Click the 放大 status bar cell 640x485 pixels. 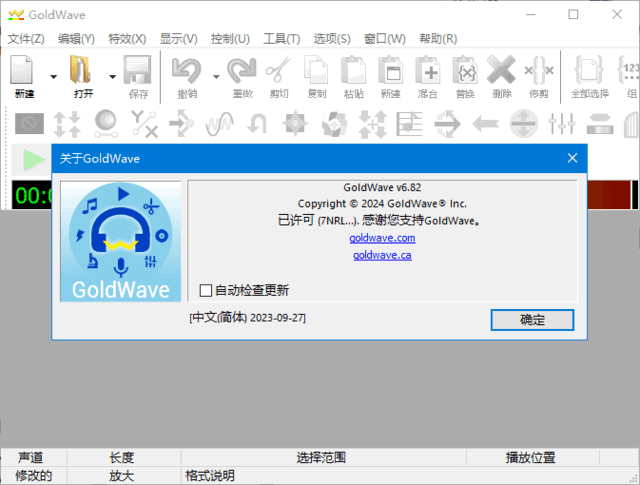(x=122, y=476)
